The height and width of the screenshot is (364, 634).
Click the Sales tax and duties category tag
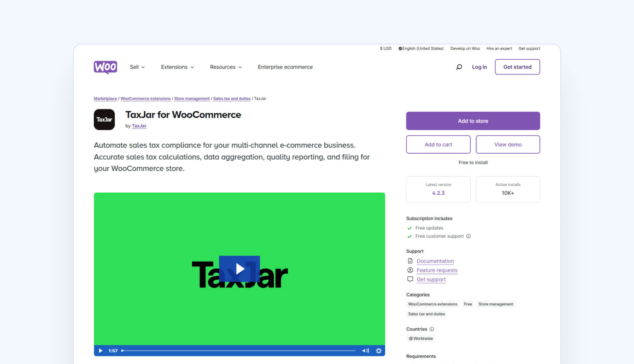pos(426,314)
